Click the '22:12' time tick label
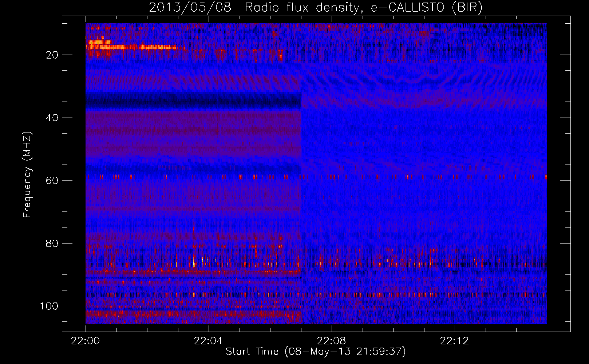The width and height of the screenshot is (589, 364). tap(454, 341)
